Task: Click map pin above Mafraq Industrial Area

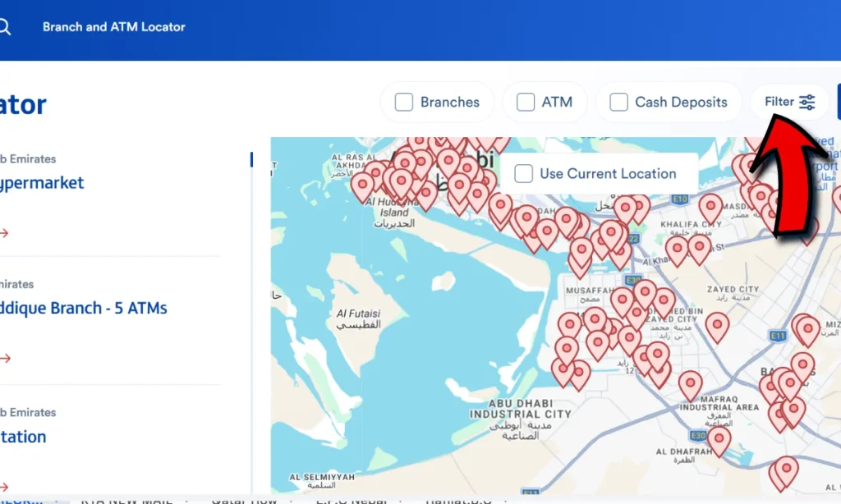Action: pyautogui.click(x=690, y=386)
